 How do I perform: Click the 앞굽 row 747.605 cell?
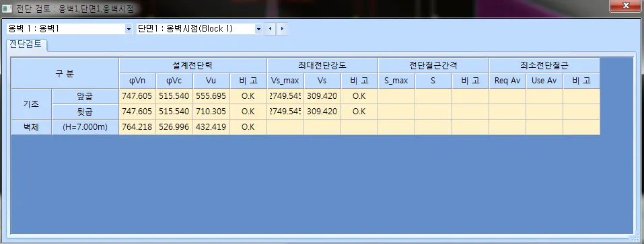137,96
